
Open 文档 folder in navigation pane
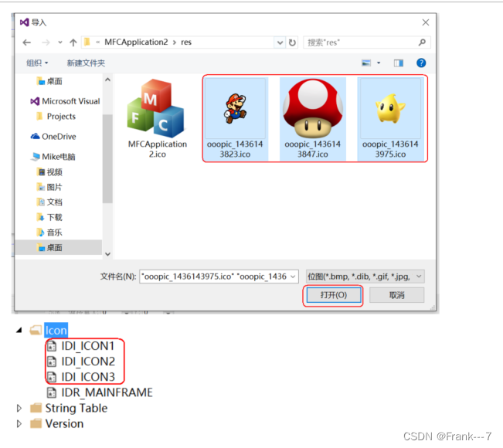(x=49, y=202)
